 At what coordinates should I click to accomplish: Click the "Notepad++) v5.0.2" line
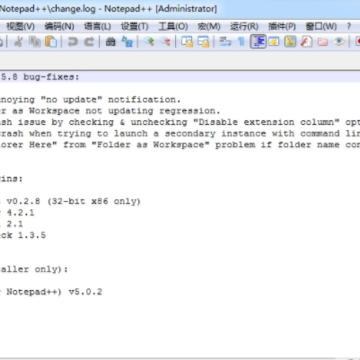(x=51, y=292)
